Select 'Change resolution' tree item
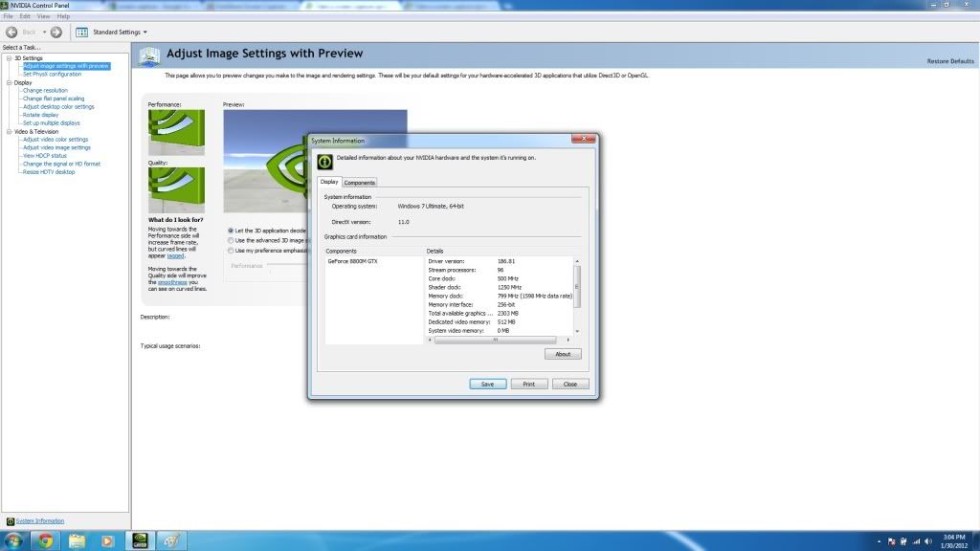The height and width of the screenshot is (551, 980). pyautogui.click(x=45, y=90)
